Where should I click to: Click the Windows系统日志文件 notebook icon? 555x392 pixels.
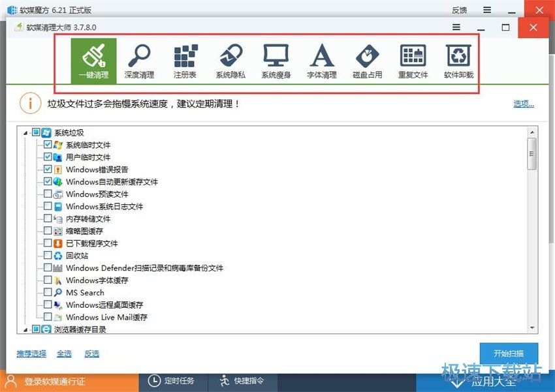pos(58,206)
